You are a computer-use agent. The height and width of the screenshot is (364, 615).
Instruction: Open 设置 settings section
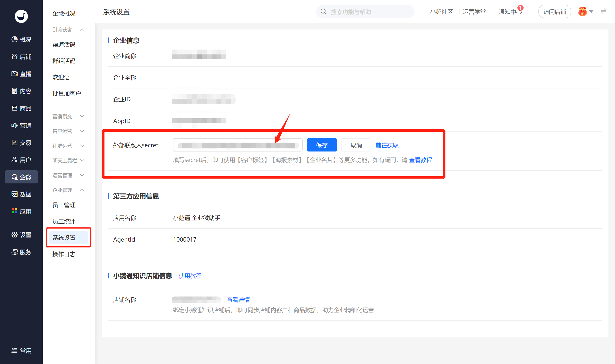coord(21,235)
